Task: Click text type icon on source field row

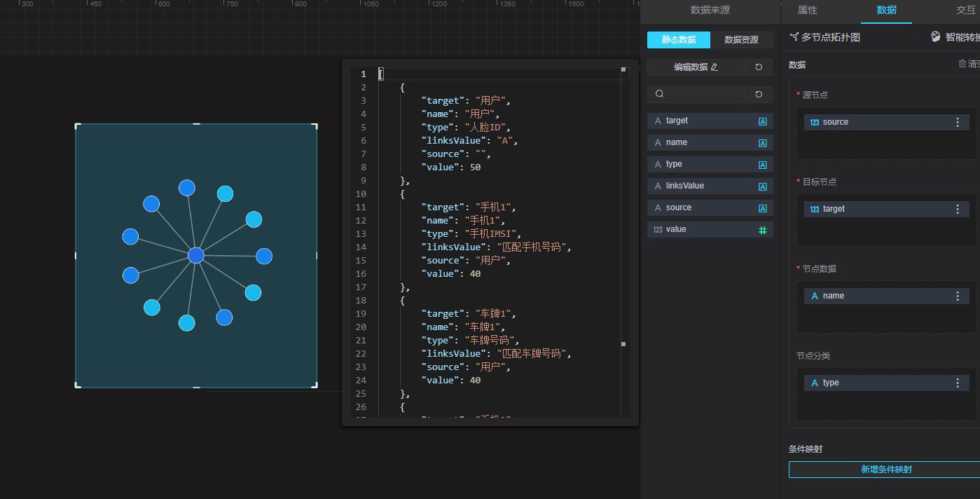Action: (x=763, y=208)
